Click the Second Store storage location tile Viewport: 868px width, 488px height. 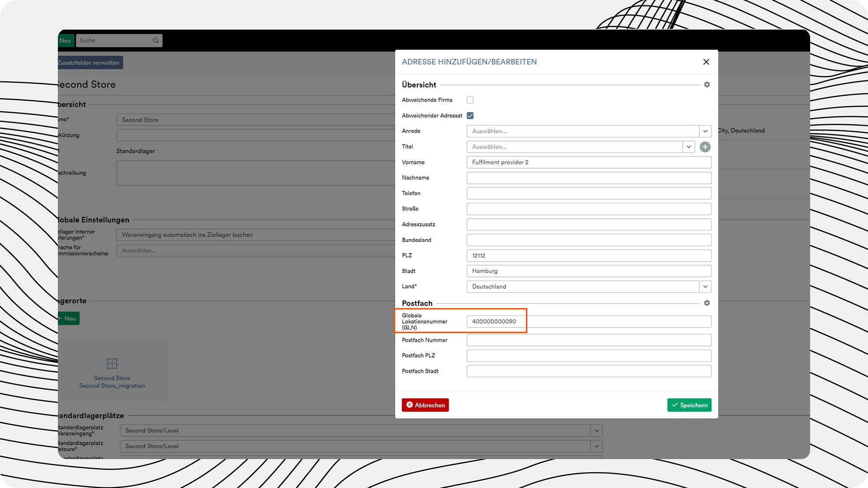(112, 371)
